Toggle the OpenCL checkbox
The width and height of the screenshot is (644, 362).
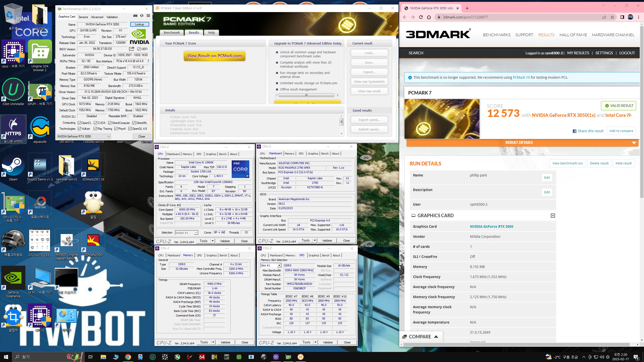(79, 123)
